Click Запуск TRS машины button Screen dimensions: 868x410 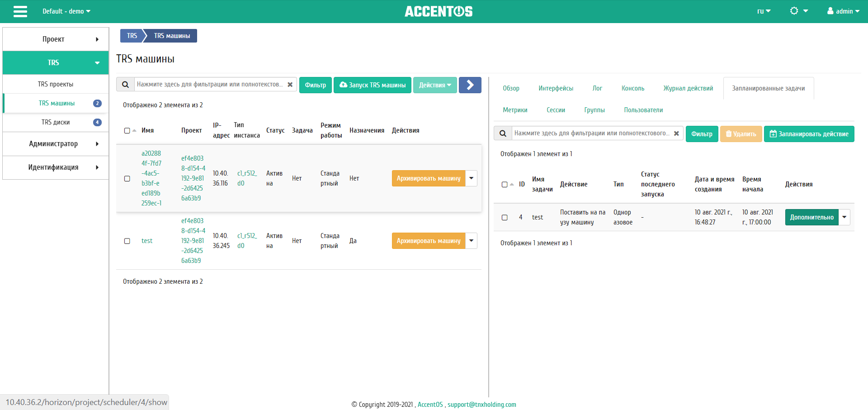(373, 85)
